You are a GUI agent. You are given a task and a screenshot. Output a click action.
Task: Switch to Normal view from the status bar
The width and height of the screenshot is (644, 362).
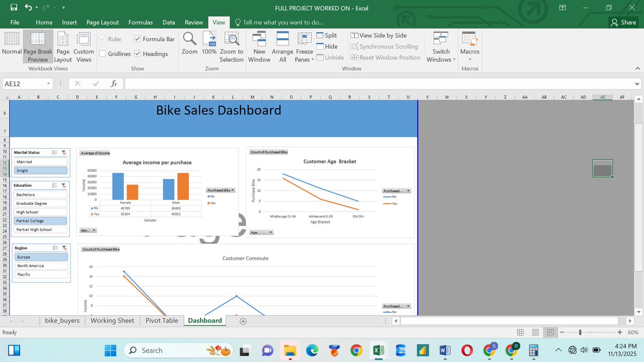pyautogui.click(x=520, y=332)
